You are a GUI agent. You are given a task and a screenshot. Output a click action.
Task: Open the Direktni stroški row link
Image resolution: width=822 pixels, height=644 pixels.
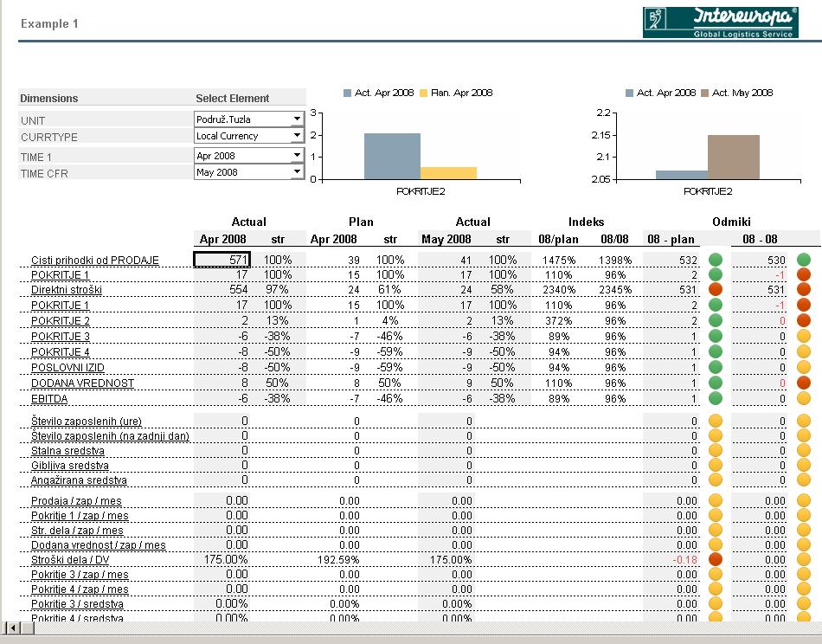67,289
